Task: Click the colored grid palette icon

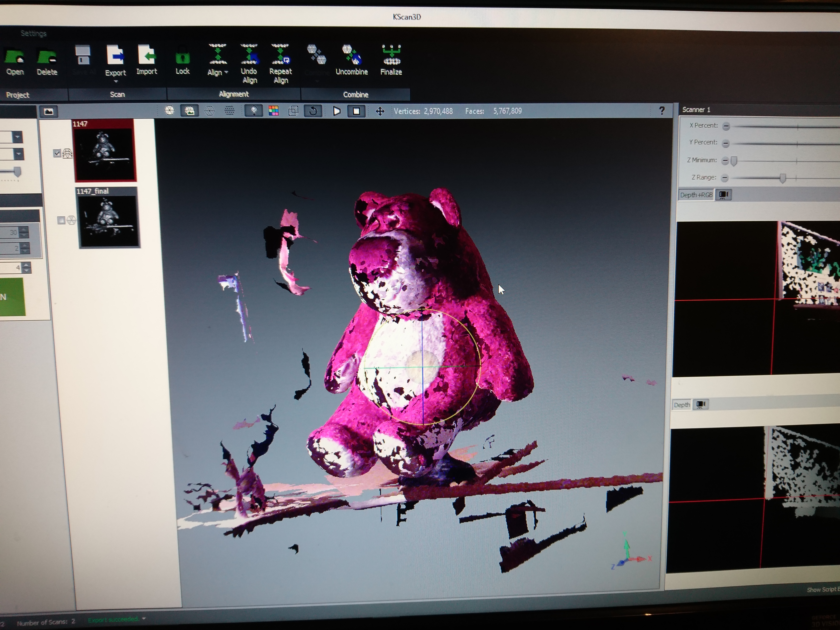Action: coord(273,111)
